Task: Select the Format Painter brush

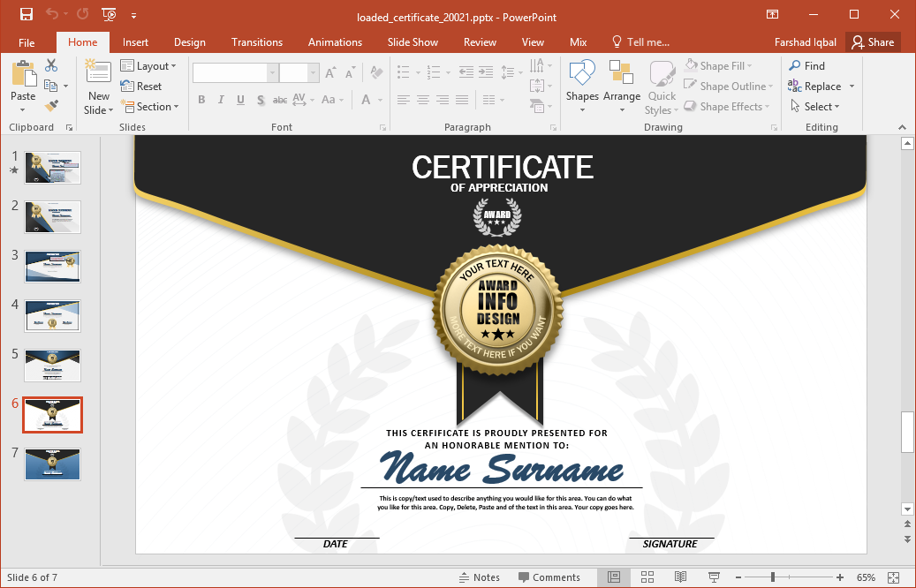Action: coord(51,106)
